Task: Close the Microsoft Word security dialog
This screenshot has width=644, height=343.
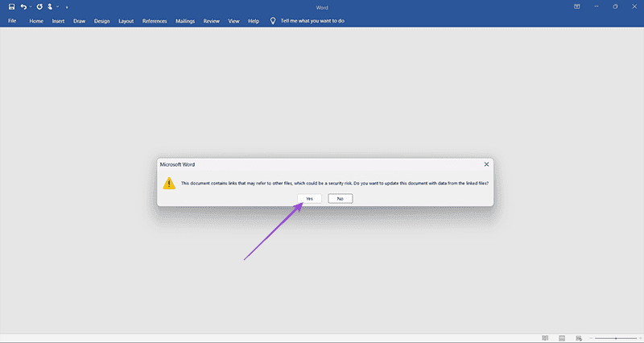Action: coord(485,164)
